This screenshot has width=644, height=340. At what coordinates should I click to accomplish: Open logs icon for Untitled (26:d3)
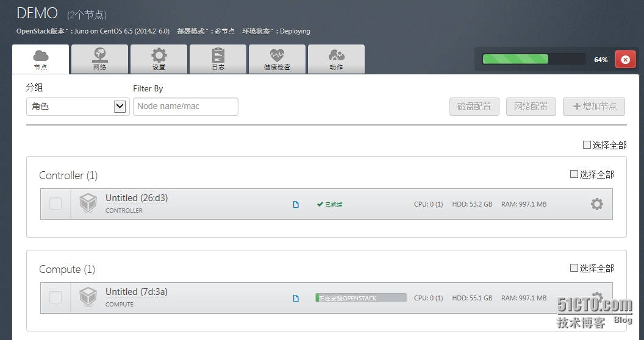point(296,204)
